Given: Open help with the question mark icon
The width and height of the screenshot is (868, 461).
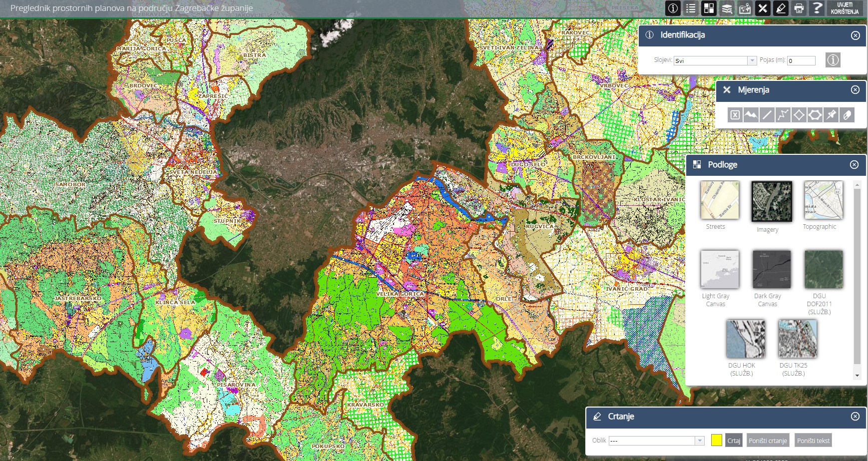Looking at the screenshot, I should (817, 8).
